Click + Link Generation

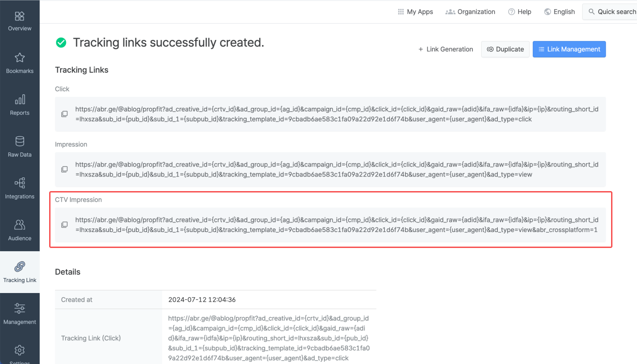coord(446,49)
